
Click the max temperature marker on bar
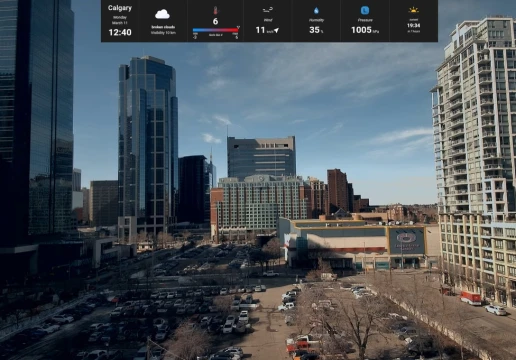tap(238, 27)
